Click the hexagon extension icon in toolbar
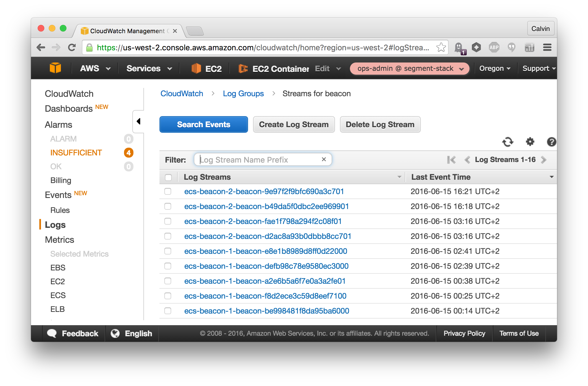This screenshot has width=588, height=386. (476, 48)
